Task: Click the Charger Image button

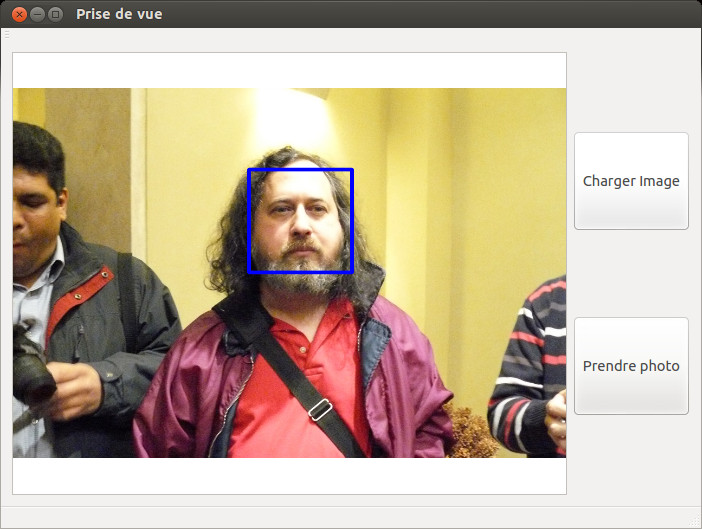Action: [x=631, y=181]
